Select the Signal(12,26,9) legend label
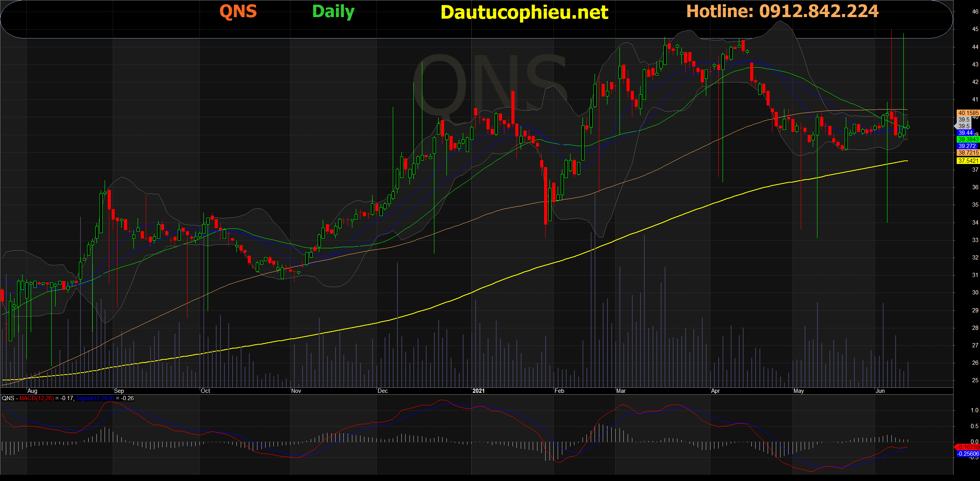The image size is (980, 481). (95, 398)
